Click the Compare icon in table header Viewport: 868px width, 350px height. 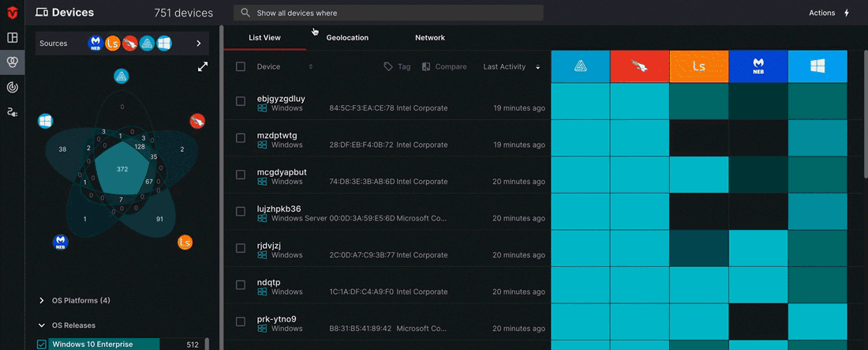(426, 66)
